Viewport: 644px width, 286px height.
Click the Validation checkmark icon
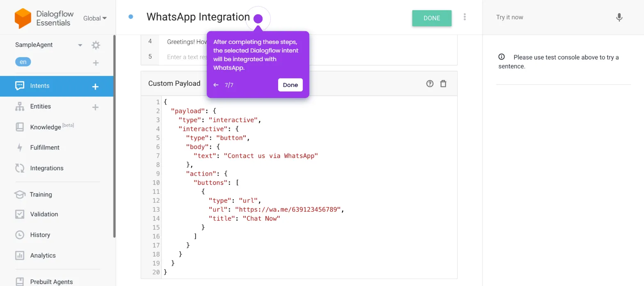point(20,214)
